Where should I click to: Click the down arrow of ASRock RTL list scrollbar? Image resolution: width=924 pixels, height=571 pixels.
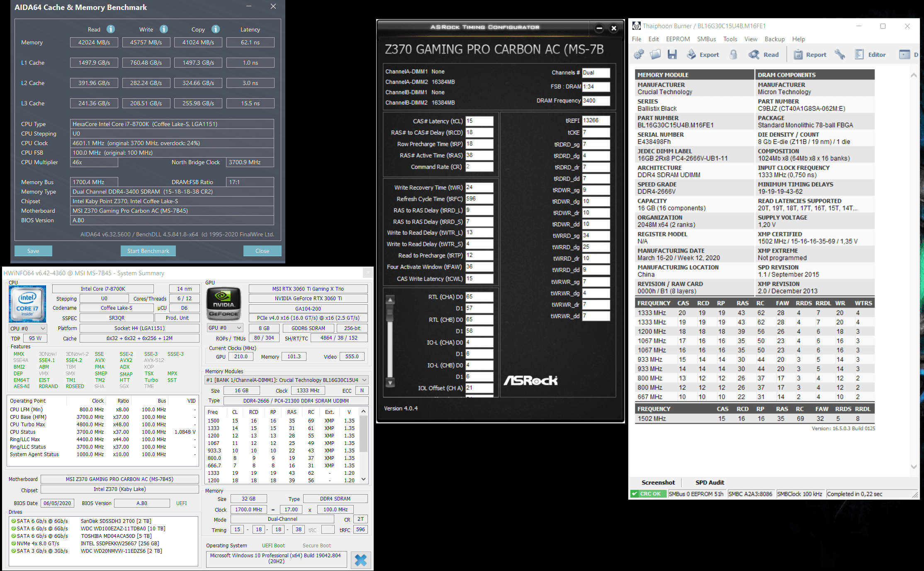[x=390, y=382]
